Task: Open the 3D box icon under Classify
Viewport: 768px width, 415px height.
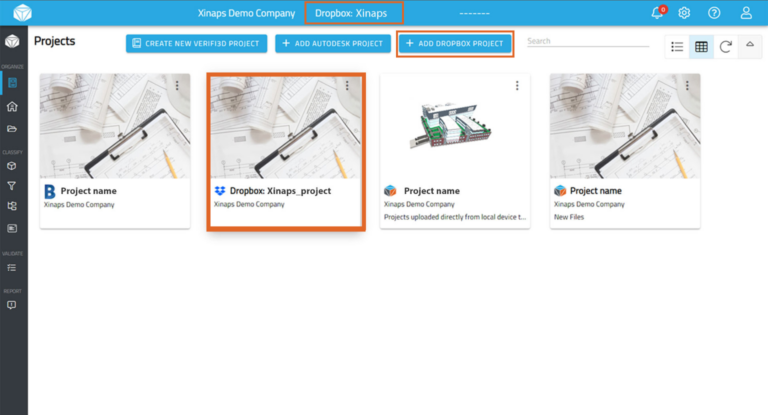Action: point(12,166)
